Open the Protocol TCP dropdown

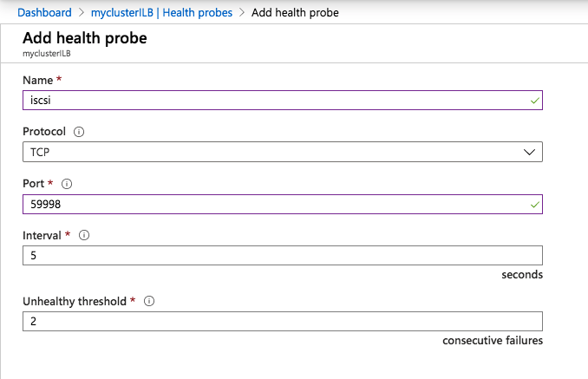coord(283,152)
